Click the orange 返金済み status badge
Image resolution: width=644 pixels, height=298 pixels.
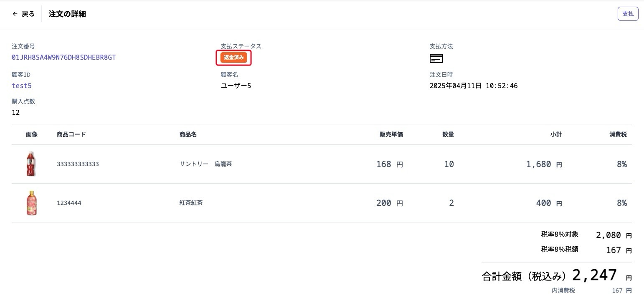tap(234, 58)
